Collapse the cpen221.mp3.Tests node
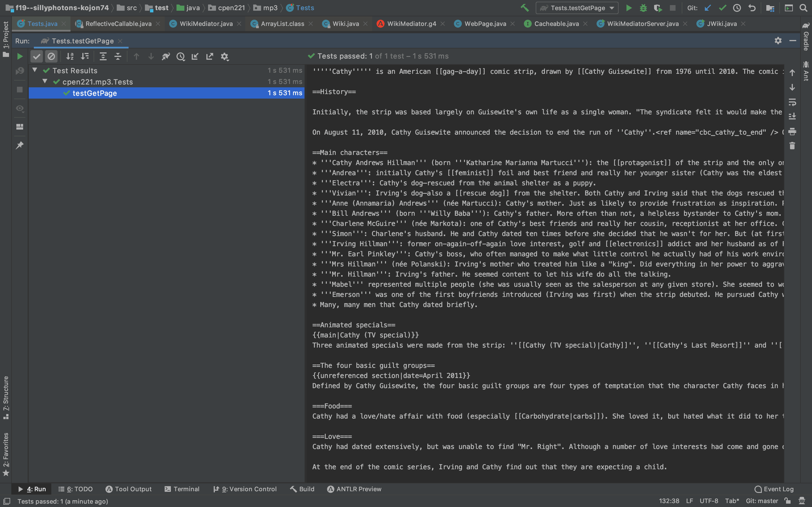This screenshot has height=507, width=812. [45, 81]
